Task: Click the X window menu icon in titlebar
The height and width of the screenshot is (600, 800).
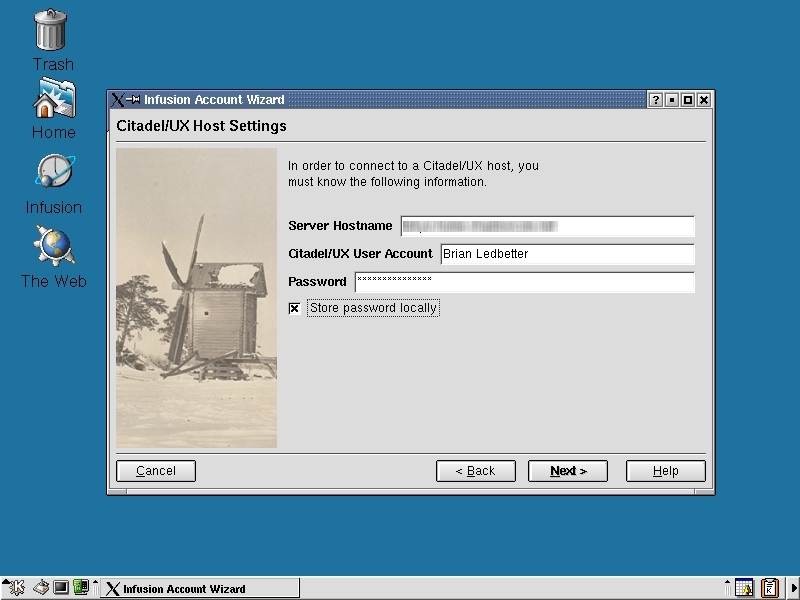Action: tap(117, 99)
